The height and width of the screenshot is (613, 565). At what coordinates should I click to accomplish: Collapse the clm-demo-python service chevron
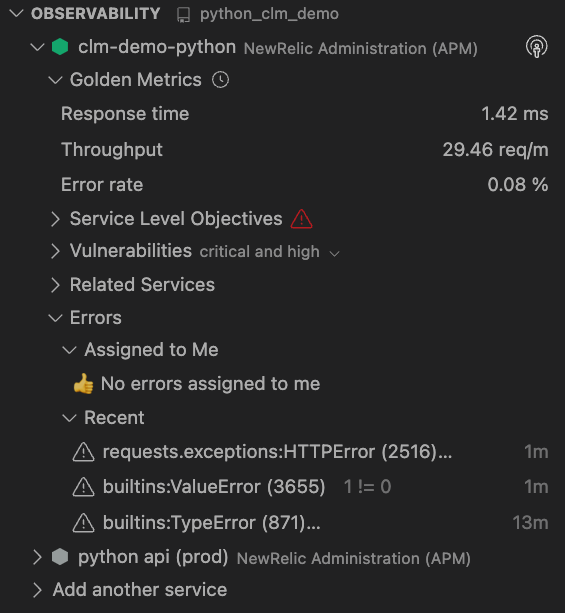[x=37, y=47]
